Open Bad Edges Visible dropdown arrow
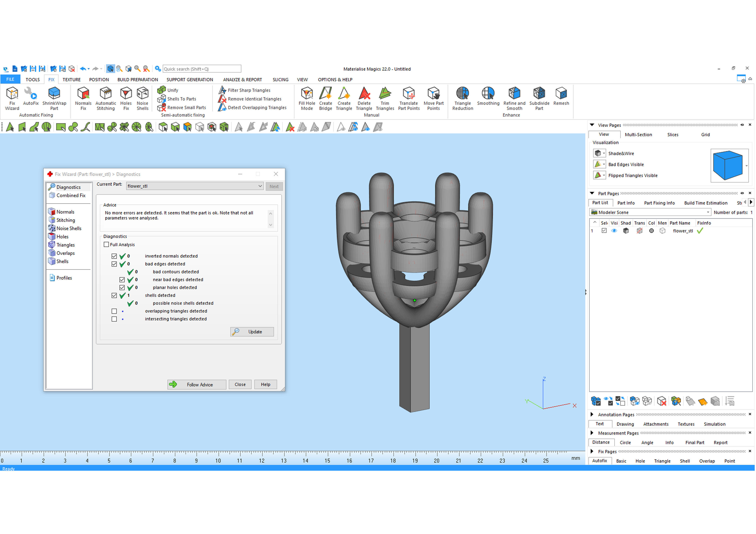Image resolution: width=756 pixels, height=534 pixels. [x=604, y=165]
